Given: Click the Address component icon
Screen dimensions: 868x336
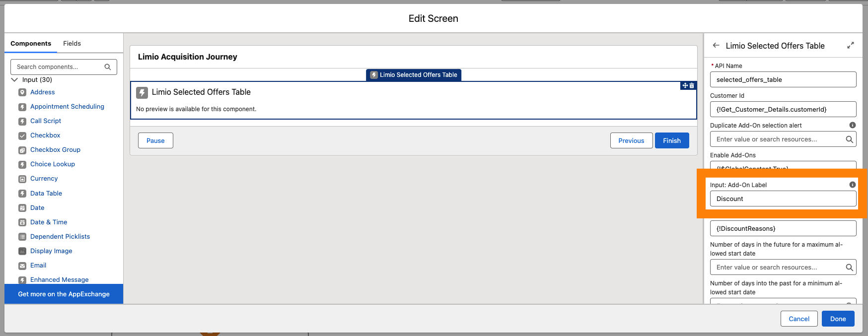Looking at the screenshot, I should 22,92.
